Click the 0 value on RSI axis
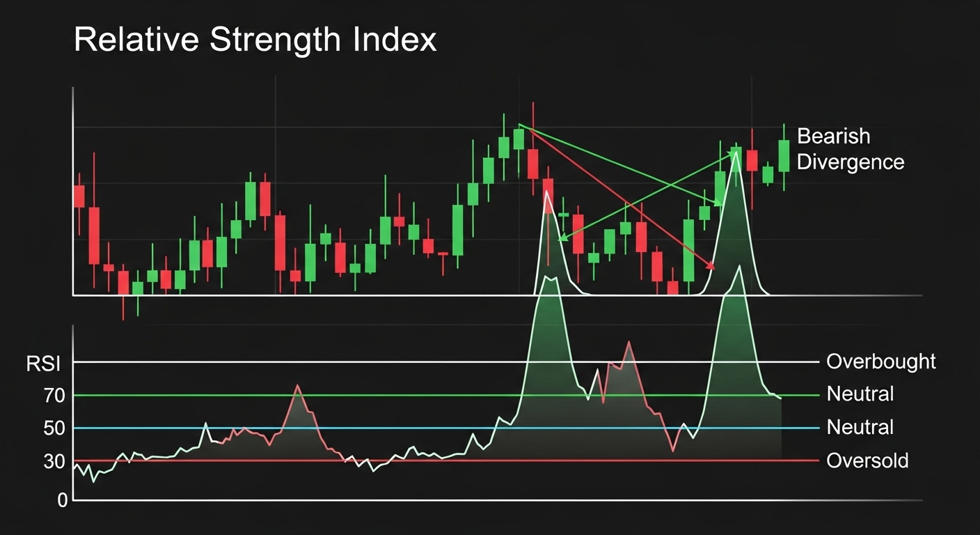Screen dimensions: 980x535 [63, 500]
